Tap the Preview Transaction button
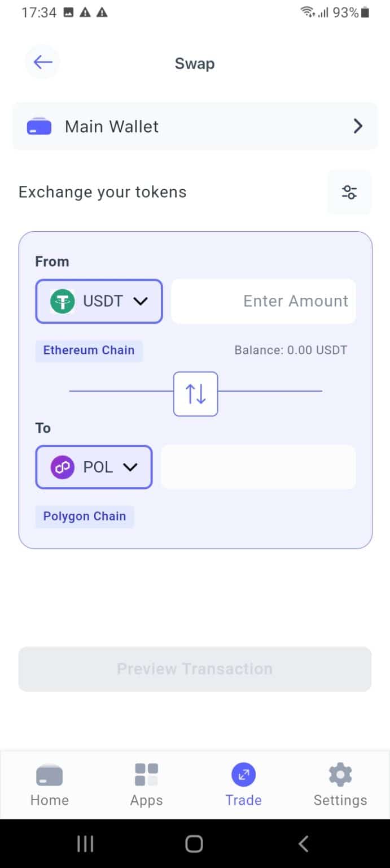 click(195, 669)
